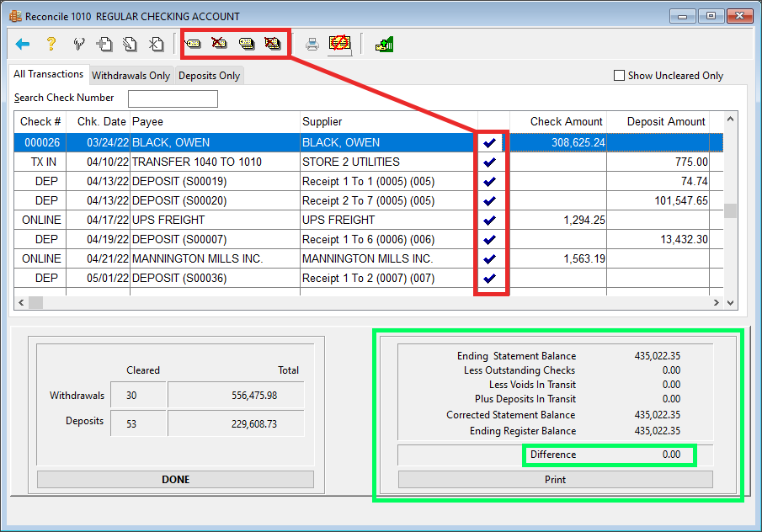Click the Check Amount column header
The width and height of the screenshot is (762, 532).
558,121
